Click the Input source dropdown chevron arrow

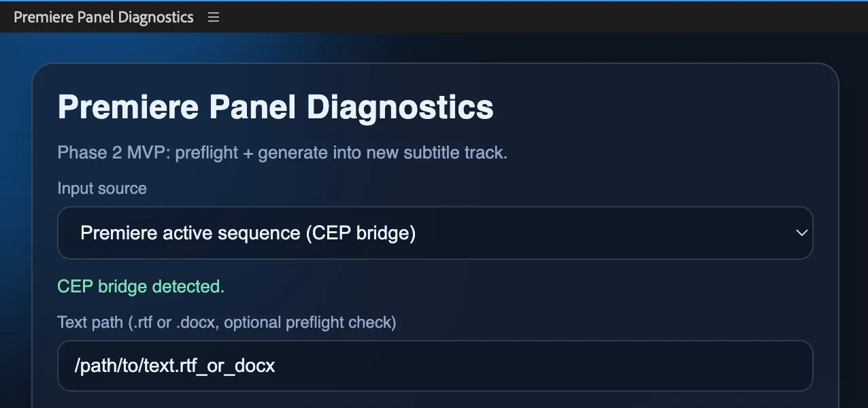pos(801,233)
